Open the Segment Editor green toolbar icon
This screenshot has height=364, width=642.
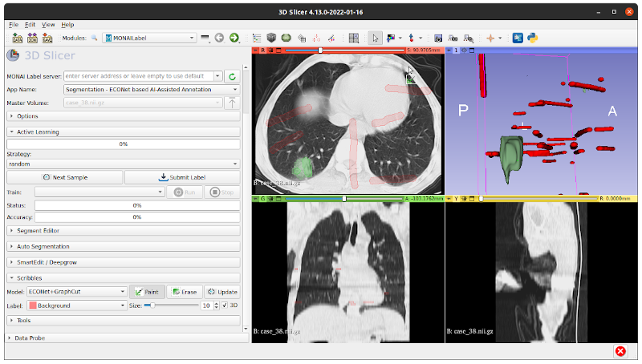[286, 38]
